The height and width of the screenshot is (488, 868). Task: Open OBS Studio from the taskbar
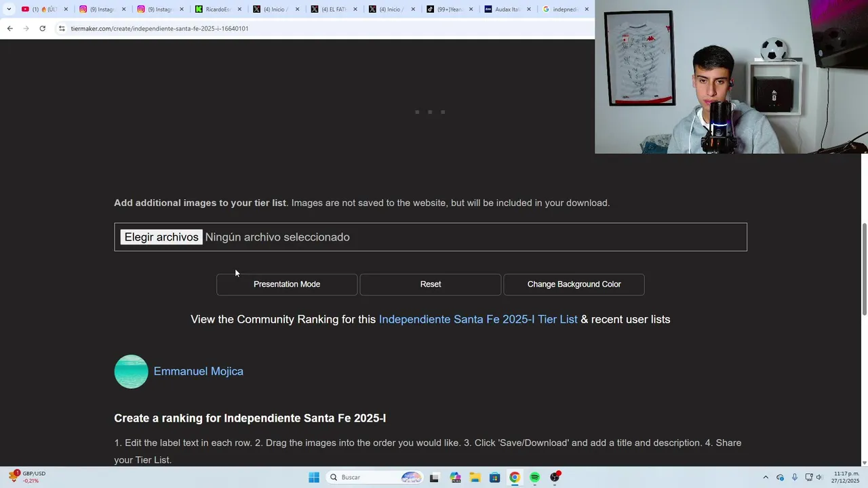click(555, 477)
